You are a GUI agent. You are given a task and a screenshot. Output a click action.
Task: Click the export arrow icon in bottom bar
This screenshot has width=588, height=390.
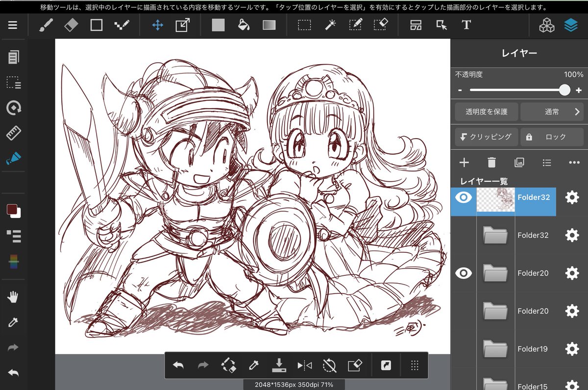[386, 365]
